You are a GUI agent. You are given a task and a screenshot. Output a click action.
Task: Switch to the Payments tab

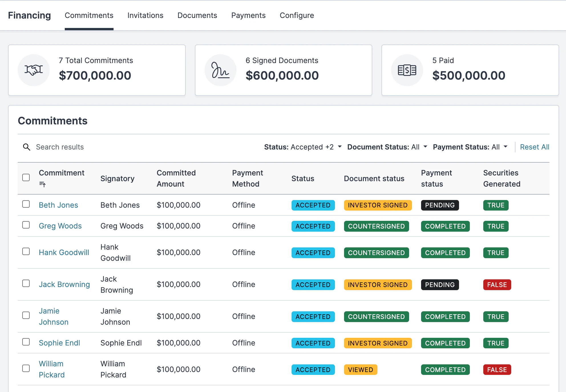(248, 15)
